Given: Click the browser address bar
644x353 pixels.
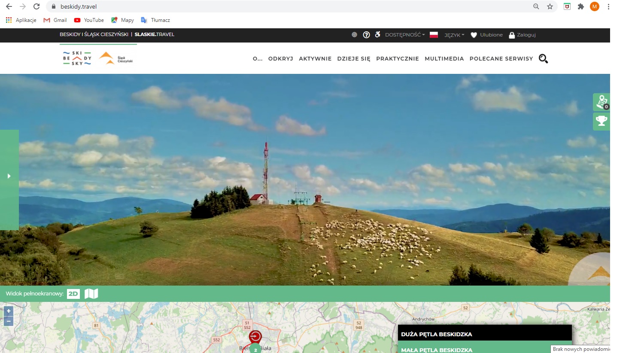Looking at the screenshot, I should (292, 6).
